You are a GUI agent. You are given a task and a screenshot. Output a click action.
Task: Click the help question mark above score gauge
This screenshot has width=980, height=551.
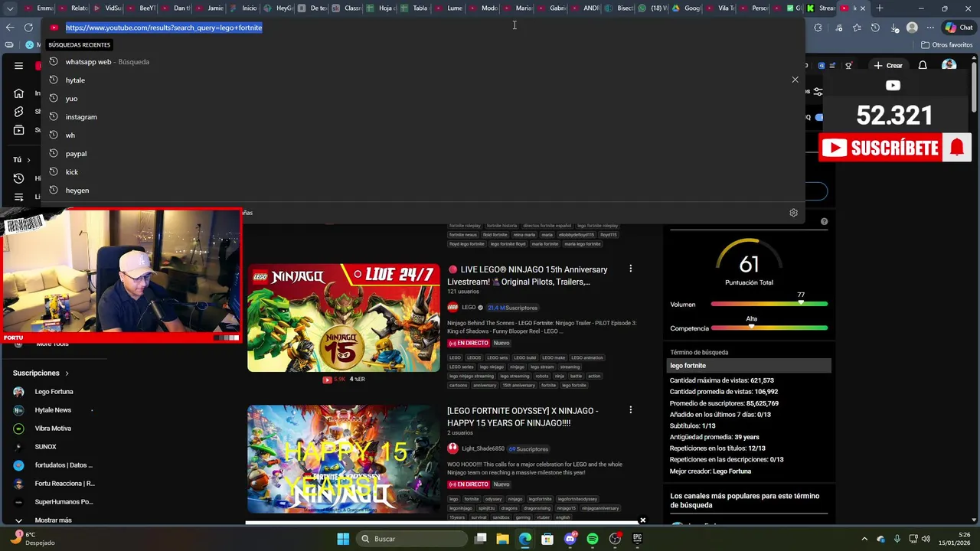pos(824,221)
